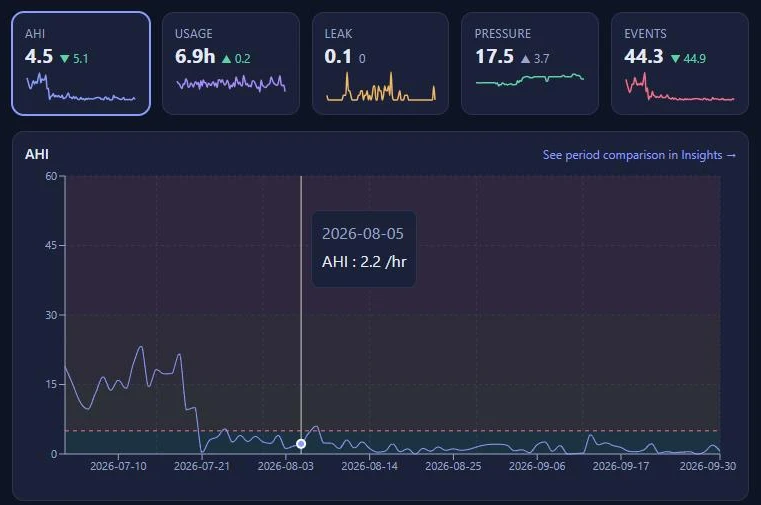761x505 pixels.
Task: Click the x-axis label 2026-08-14
Action: [369, 466]
